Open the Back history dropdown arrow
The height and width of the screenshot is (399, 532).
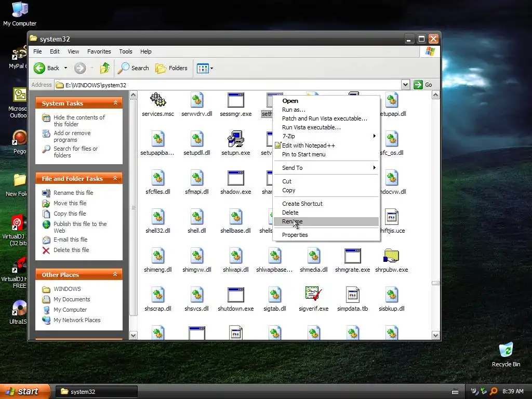pos(66,68)
